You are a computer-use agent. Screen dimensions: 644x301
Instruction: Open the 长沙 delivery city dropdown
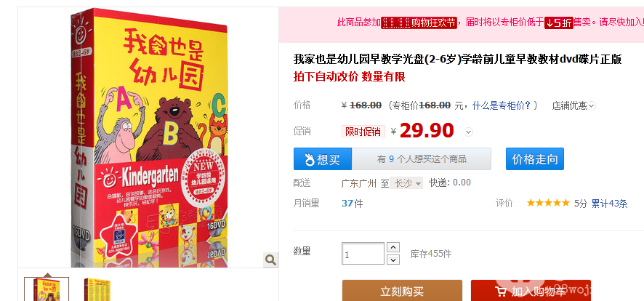(x=406, y=183)
